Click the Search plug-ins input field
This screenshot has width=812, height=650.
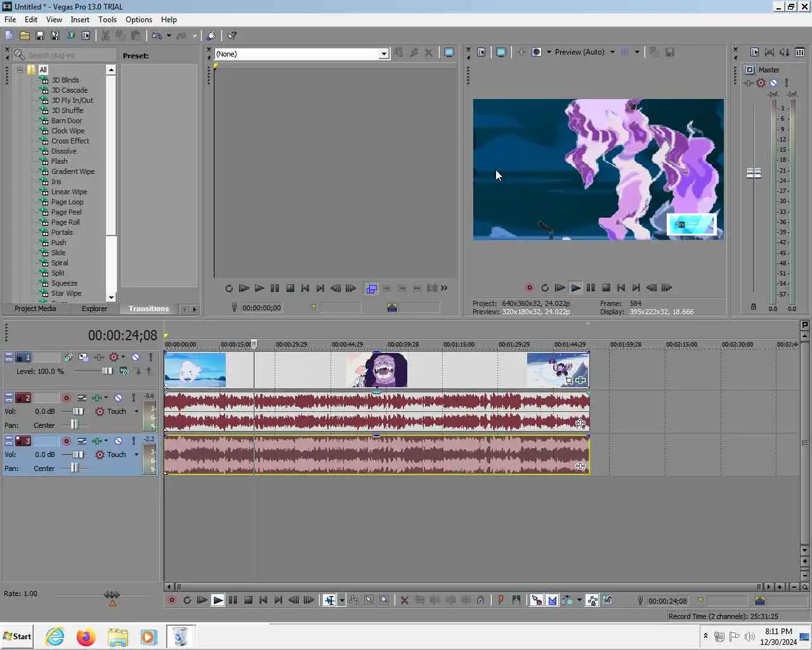(x=65, y=55)
